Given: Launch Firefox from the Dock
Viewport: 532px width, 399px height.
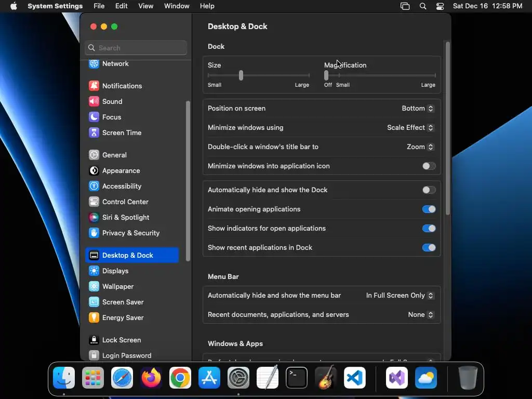Looking at the screenshot, I should [151, 378].
